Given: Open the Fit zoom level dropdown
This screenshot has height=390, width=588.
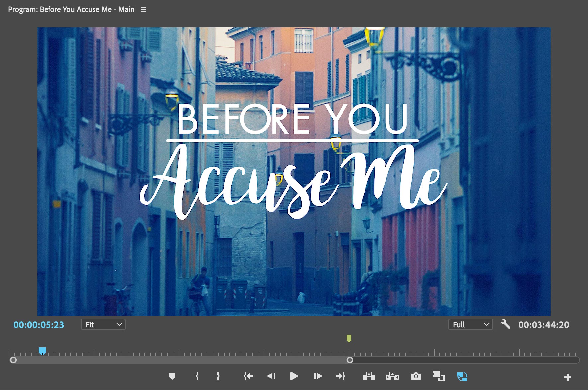Looking at the screenshot, I should tap(103, 324).
